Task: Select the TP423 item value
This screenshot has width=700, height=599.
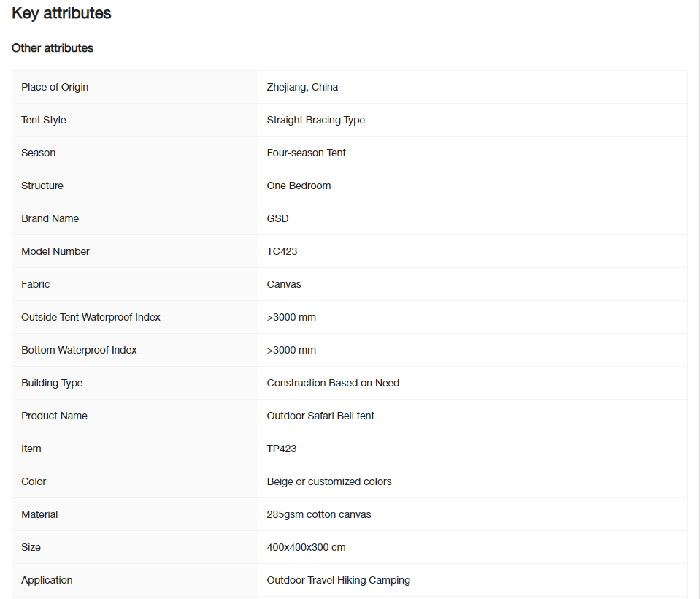Action: coord(281,449)
